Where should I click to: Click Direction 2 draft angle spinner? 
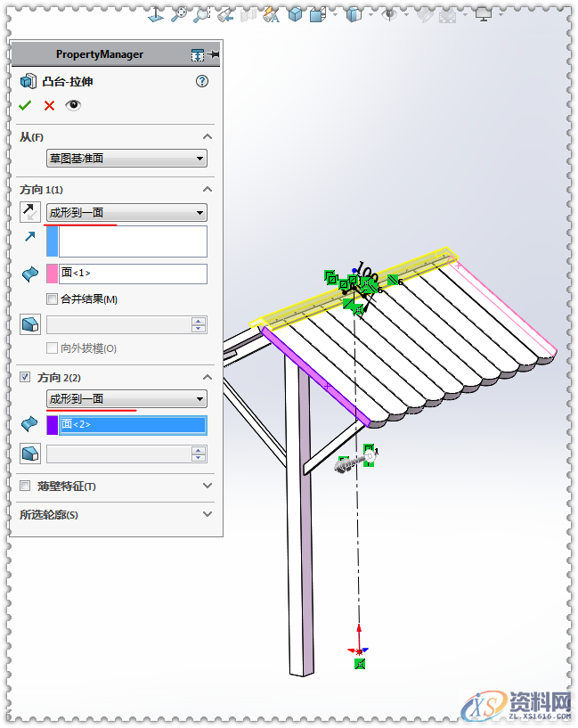pos(199,454)
